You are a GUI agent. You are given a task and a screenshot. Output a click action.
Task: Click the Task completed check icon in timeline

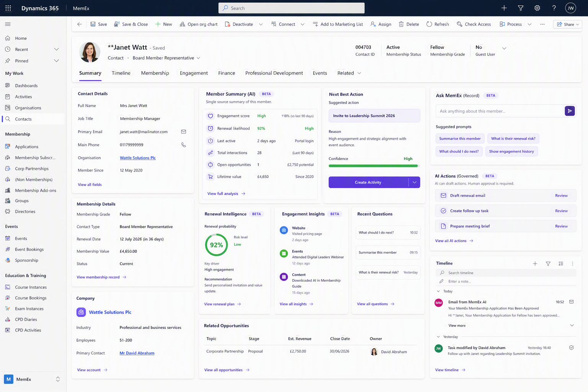572,348
